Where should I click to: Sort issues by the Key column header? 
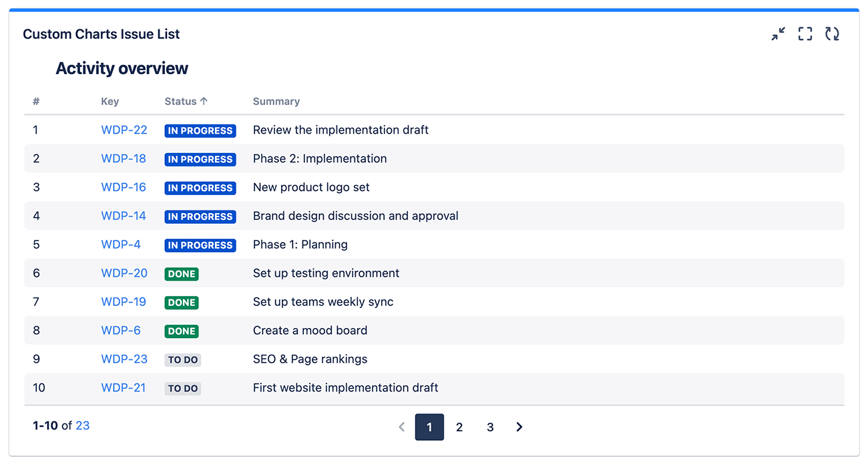click(x=110, y=101)
